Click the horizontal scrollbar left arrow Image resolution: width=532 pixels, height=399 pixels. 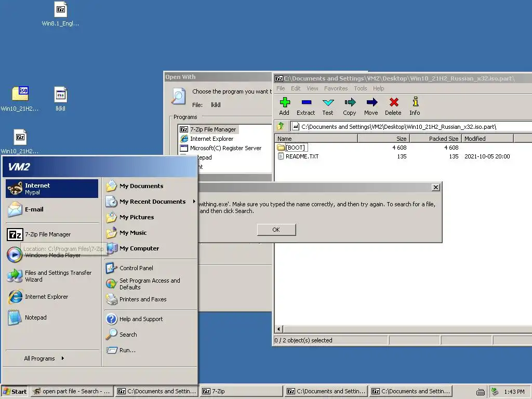pos(279,329)
